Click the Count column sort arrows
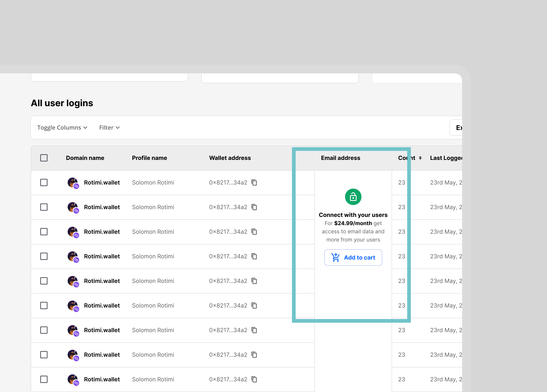Image resolution: width=547 pixels, height=392 pixels. (420, 158)
